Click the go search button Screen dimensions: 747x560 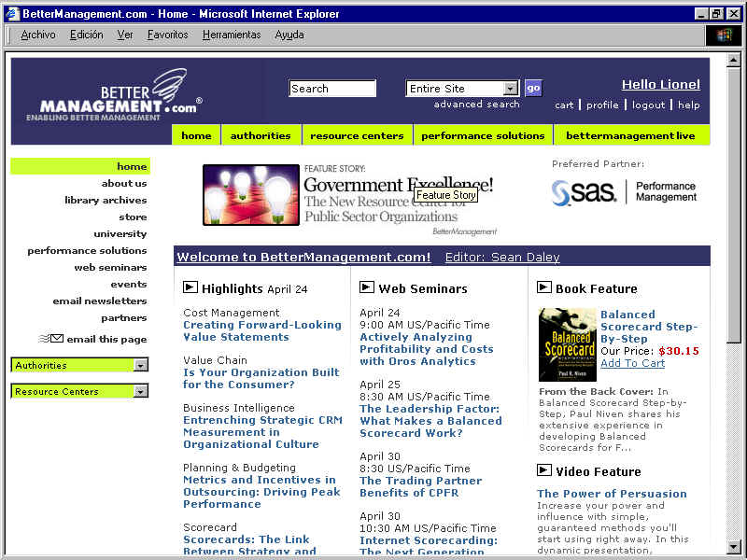tap(533, 88)
